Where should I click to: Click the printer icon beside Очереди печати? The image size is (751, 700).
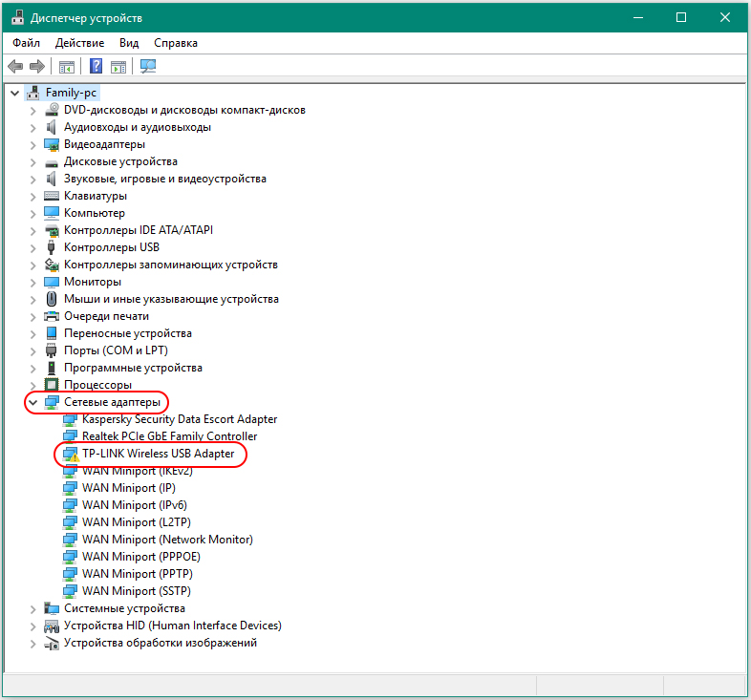point(52,316)
